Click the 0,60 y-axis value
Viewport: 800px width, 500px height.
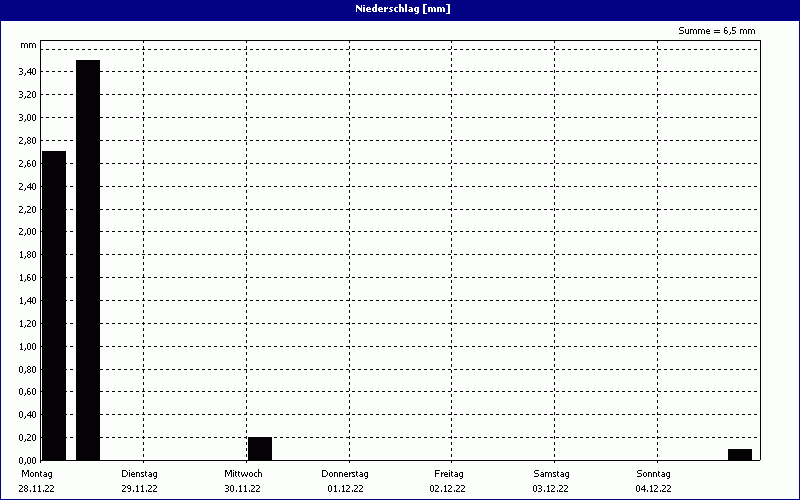27,392
